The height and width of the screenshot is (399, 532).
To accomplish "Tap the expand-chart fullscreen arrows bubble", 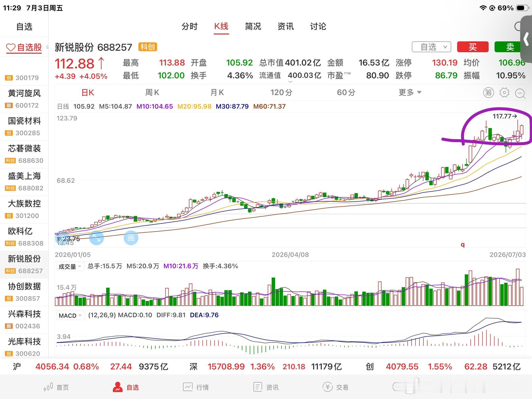I will [96, 238].
